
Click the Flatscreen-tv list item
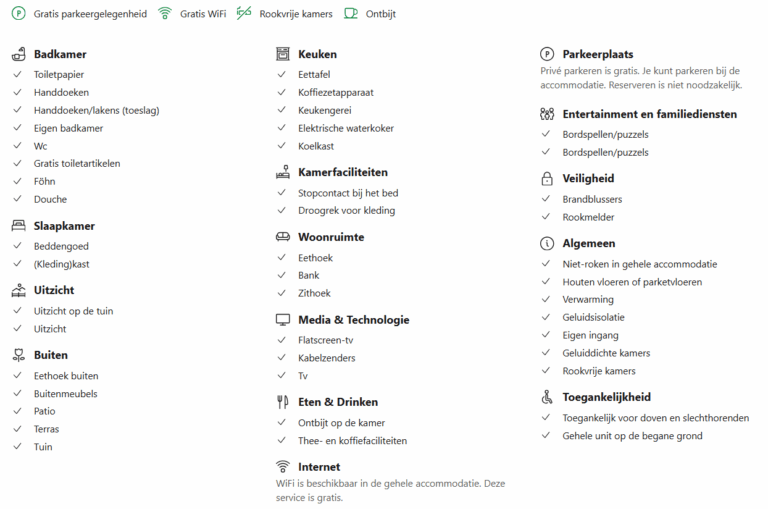pyautogui.click(x=326, y=340)
